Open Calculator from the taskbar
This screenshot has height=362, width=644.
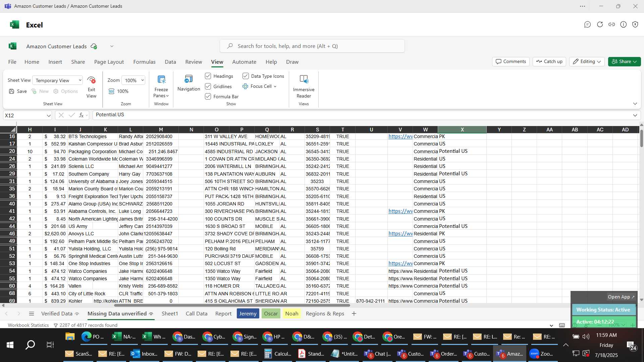278,354
